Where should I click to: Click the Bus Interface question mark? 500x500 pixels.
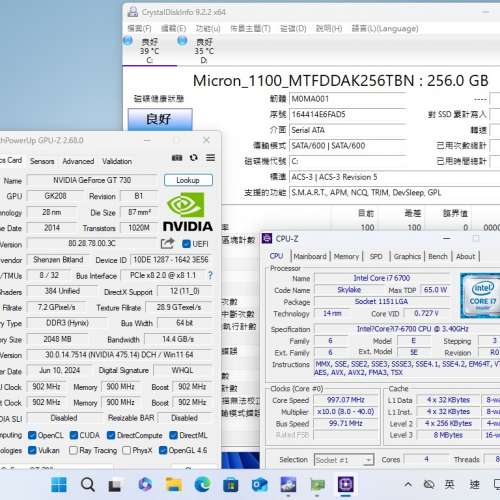pyautogui.click(x=210, y=275)
